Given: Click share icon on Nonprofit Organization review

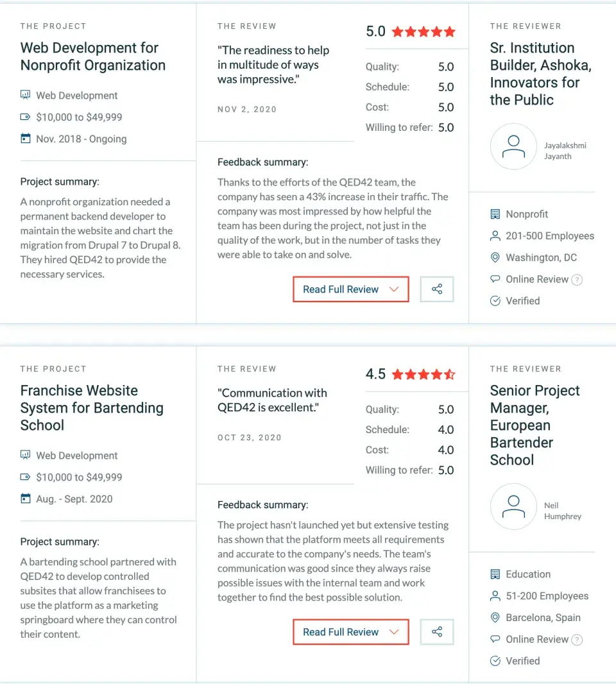Looking at the screenshot, I should point(437,289).
